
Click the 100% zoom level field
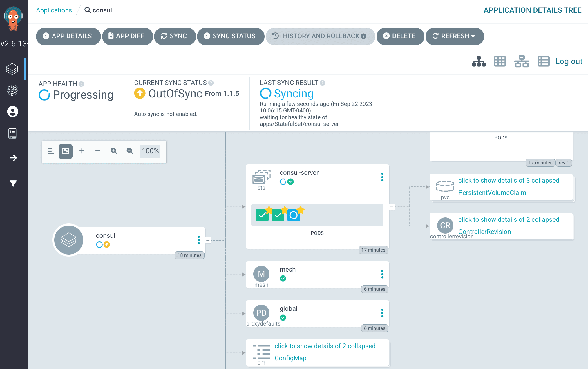coord(150,151)
